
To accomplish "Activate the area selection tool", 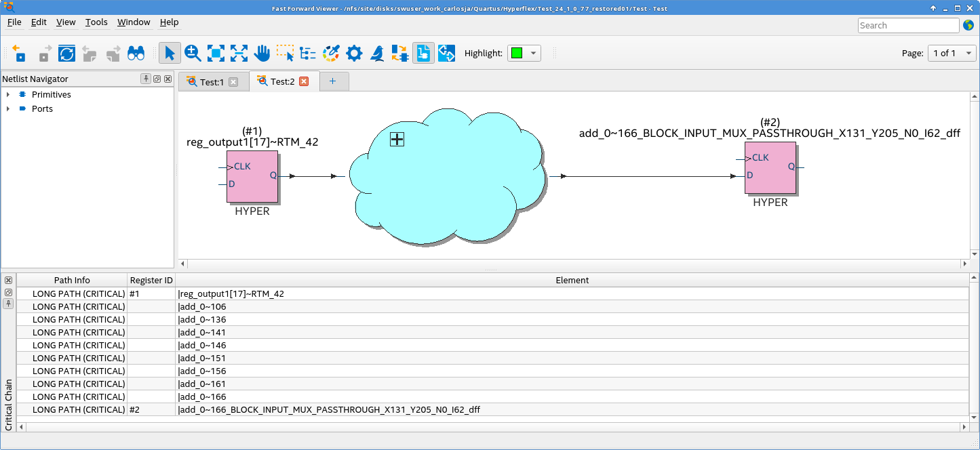I will 285,54.
